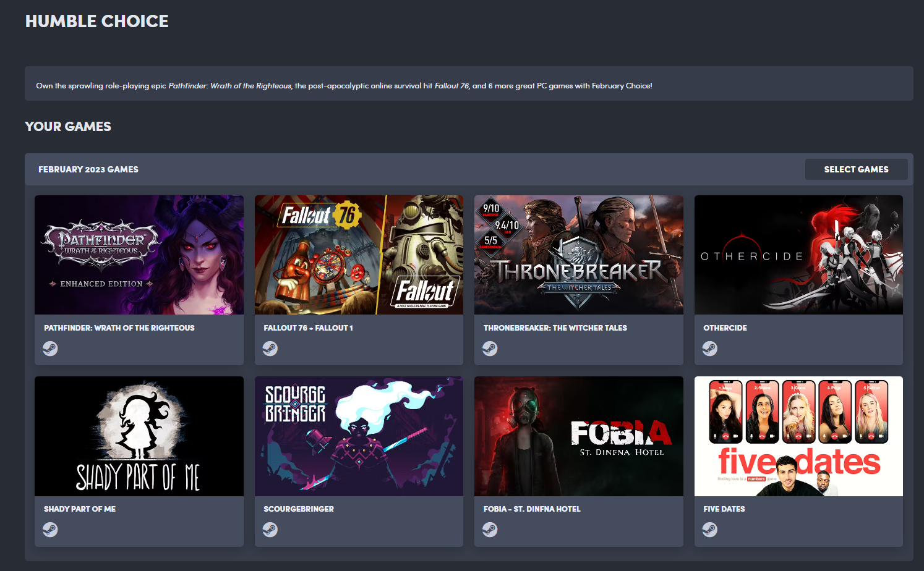
Task: Click title text Pathfinder: Wrath of the Righteous
Action: click(119, 328)
